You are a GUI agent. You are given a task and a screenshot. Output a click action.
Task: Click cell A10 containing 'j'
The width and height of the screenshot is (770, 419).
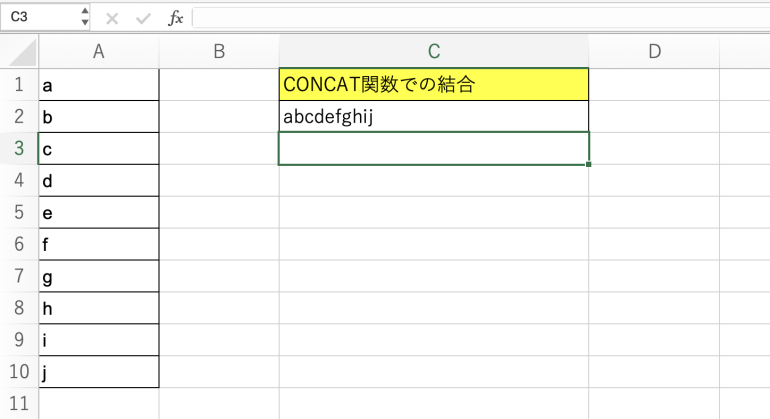[x=99, y=372]
